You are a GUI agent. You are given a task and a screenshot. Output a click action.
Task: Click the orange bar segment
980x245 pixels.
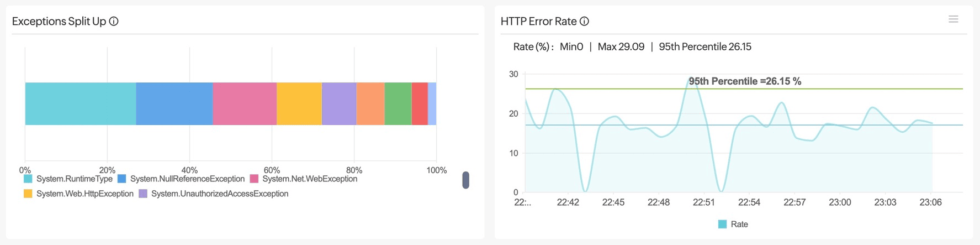[370, 104]
